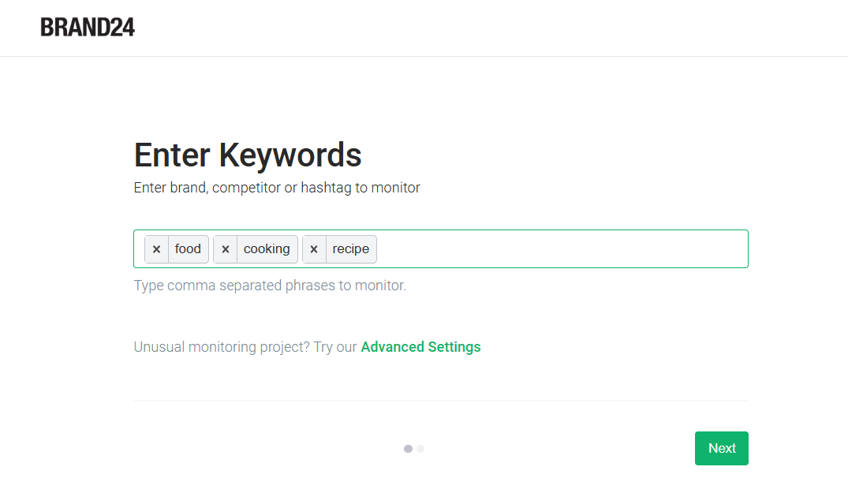Focus the keywords input field
848x504 pixels.
click(x=560, y=249)
